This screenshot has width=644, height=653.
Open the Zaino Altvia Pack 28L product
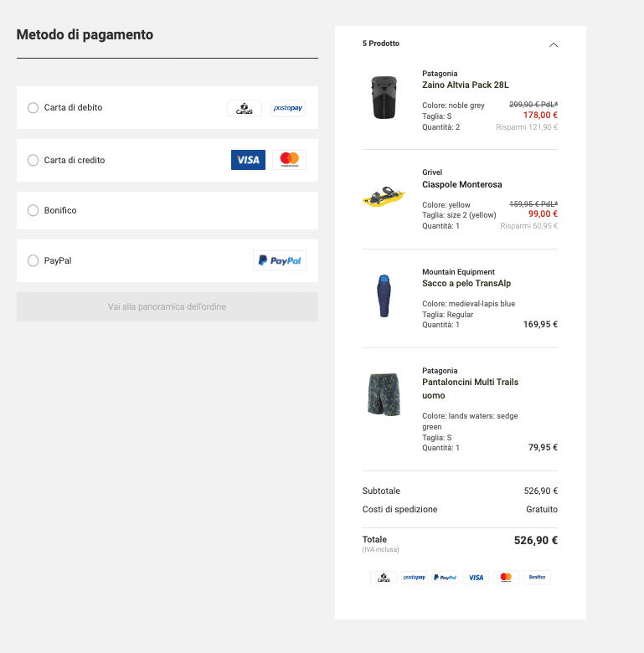465,85
